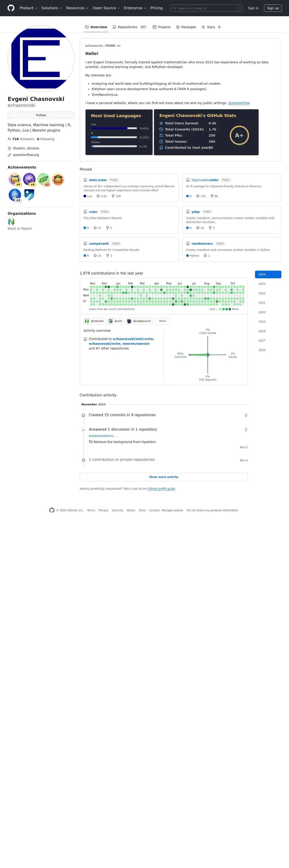
Task: Click the Neovim organization avatar
Action: (11, 222)
